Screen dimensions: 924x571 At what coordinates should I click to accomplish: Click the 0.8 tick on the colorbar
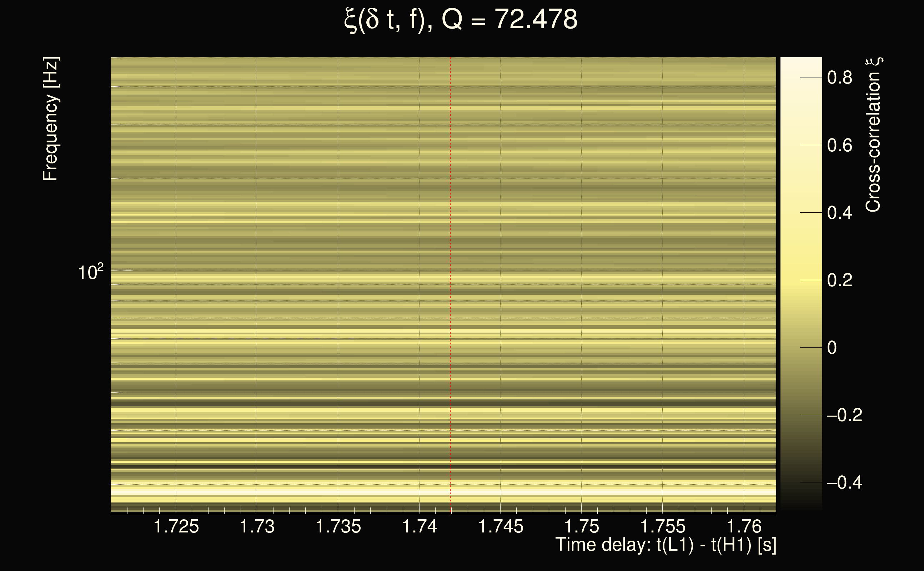pyautogui.click(x=839, y=78)
